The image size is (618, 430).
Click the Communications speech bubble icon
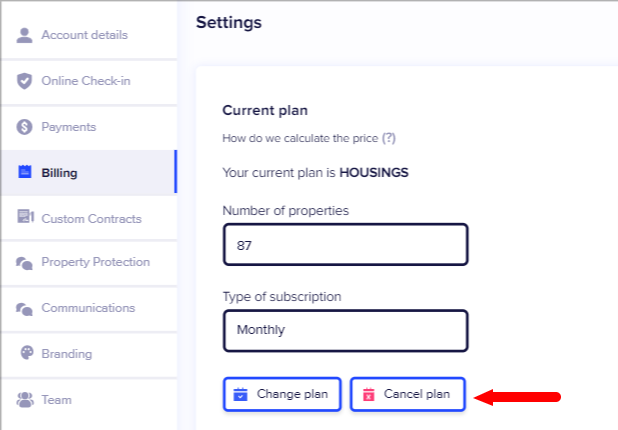(25, 309)
